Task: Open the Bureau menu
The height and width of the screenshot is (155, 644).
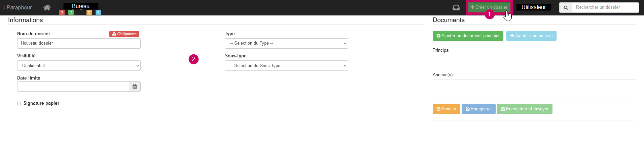Action: pyautogui.click(x=81, y=6)
